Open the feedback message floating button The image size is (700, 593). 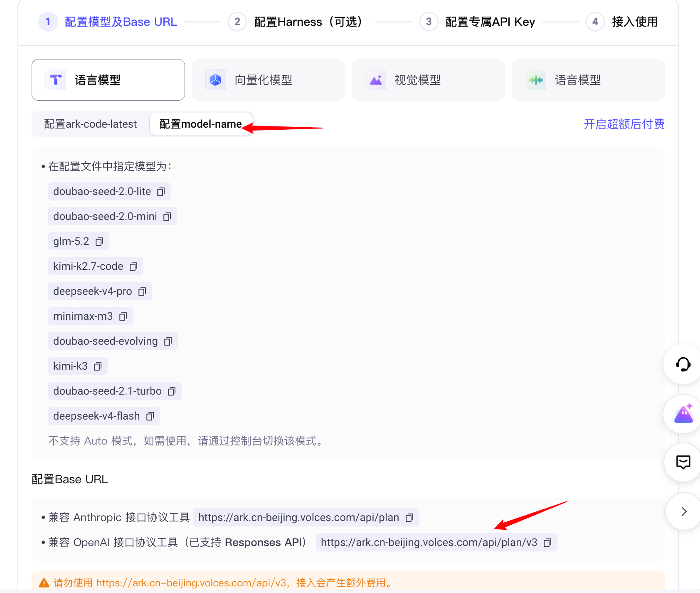(683, 462)
